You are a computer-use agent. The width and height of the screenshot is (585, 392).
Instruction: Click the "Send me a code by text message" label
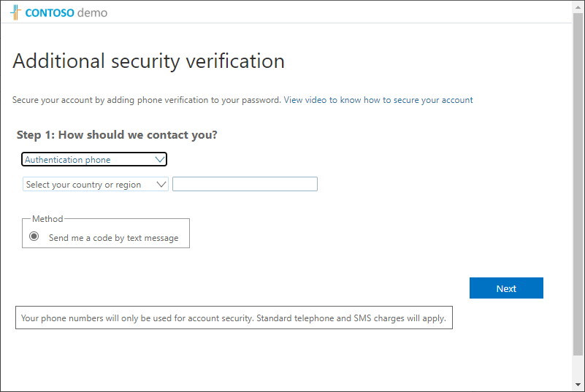113,238
